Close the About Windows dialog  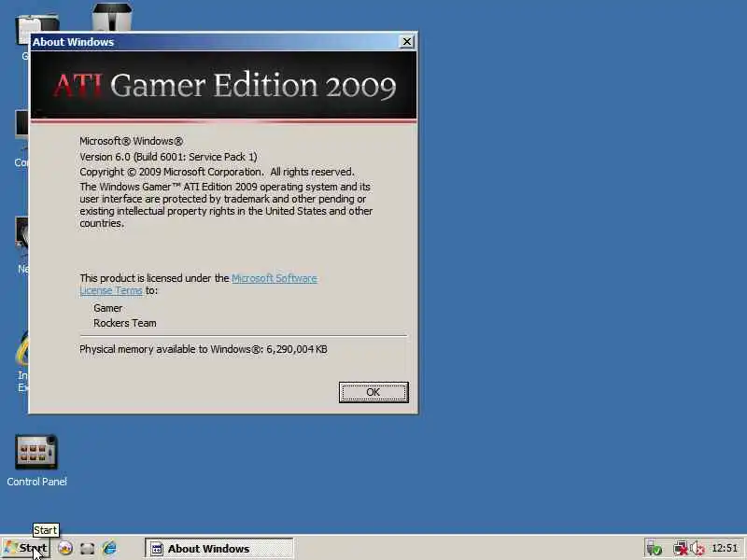point(406,41)
